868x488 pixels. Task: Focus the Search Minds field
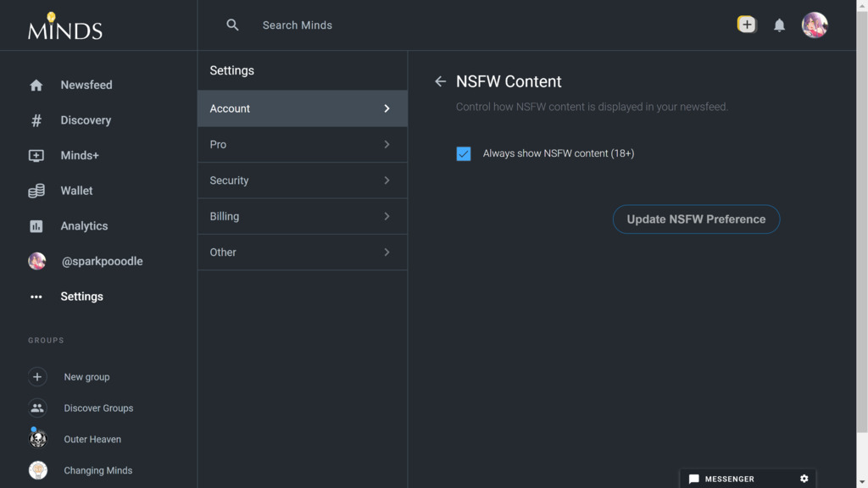[x=298, y=25]
